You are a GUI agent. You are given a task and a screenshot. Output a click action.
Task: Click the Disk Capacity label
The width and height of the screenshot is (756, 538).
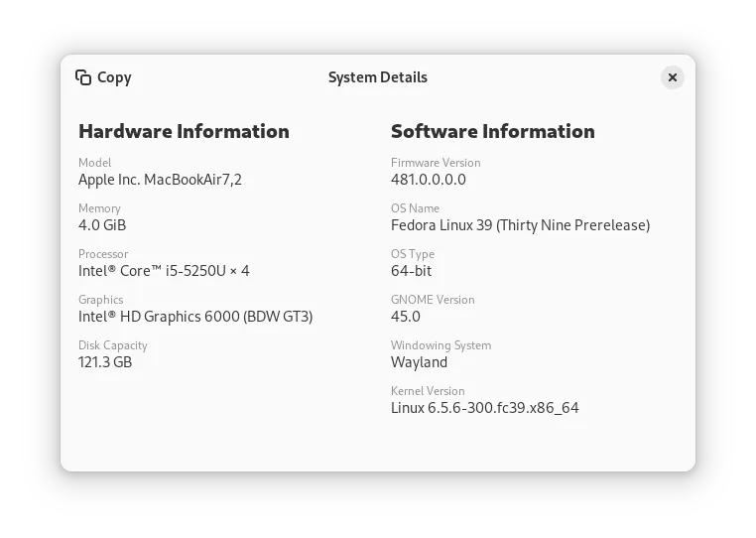point(113,345)
